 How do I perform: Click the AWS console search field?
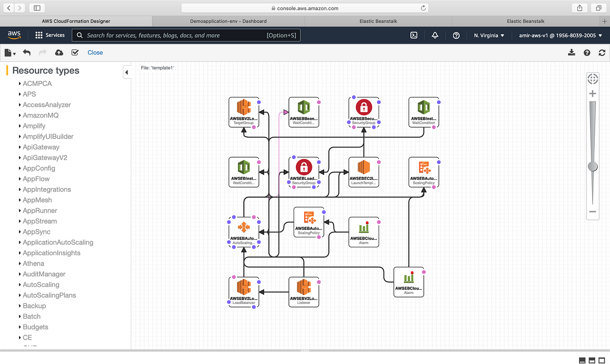click(x=186, y=35)
